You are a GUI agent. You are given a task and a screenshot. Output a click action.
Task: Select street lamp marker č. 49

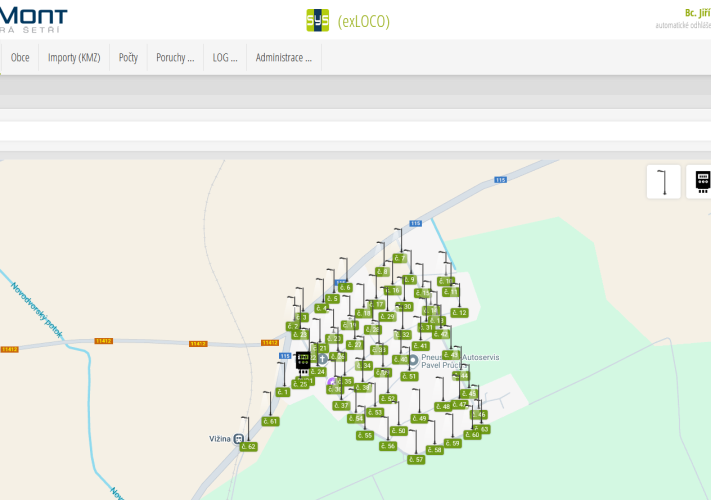coord(419,418)
